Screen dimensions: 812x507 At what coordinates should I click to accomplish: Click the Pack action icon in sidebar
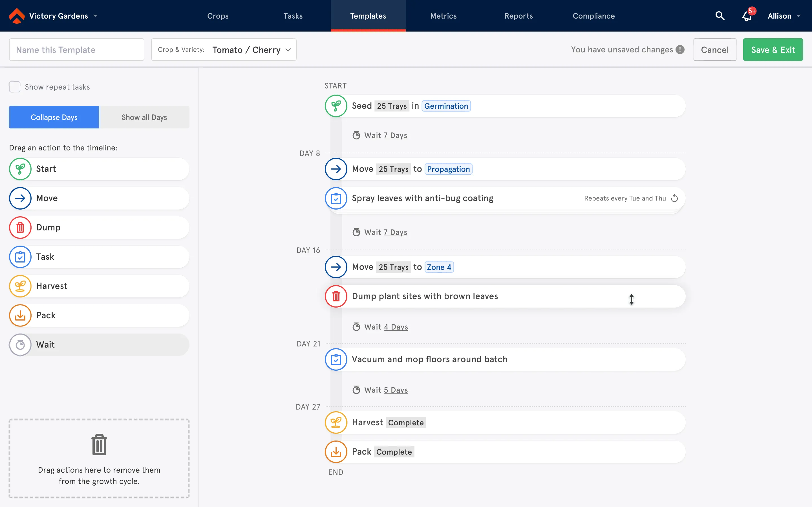point(20,315)
